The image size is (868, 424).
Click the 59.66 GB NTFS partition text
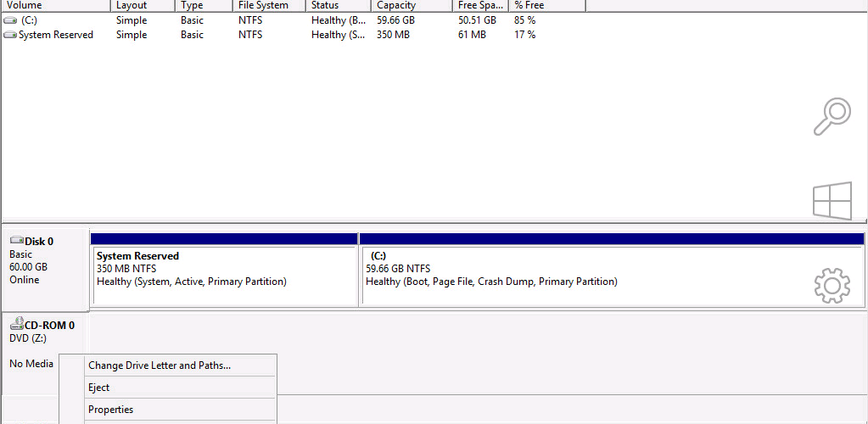click(398, 269)
